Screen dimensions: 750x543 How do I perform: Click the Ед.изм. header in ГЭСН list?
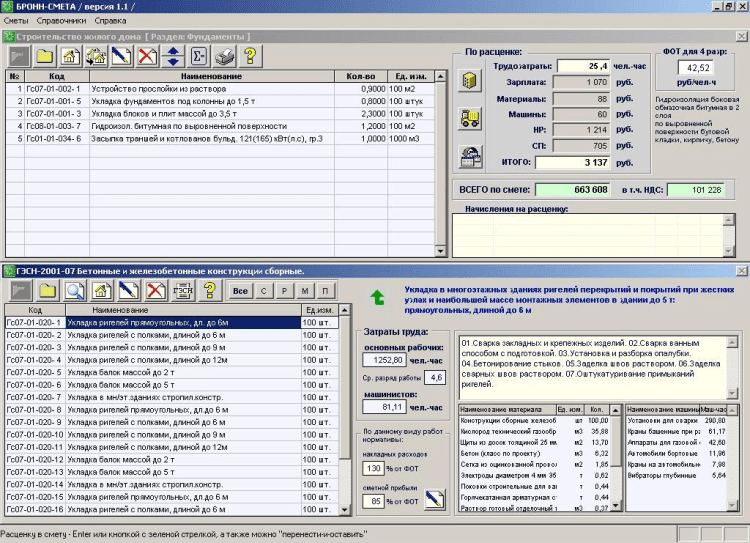pyautogui.click(x=320, y=310)
